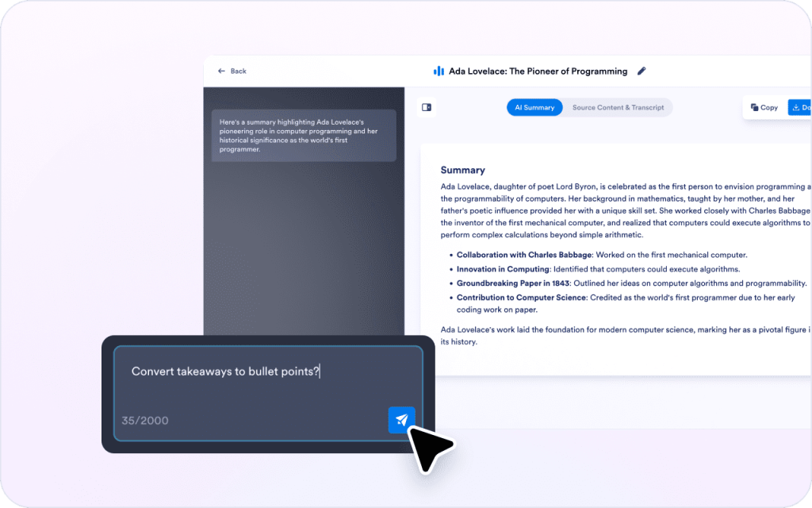The image size is (812, 508).
Task: Click the download arrow icon on the blue button
Action: (x=795, y=106)
